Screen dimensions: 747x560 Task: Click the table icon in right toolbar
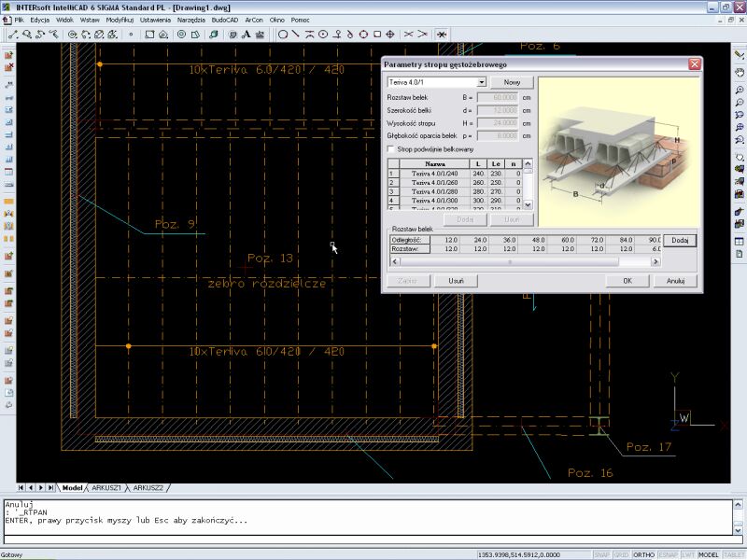click(x=739, y=242)
